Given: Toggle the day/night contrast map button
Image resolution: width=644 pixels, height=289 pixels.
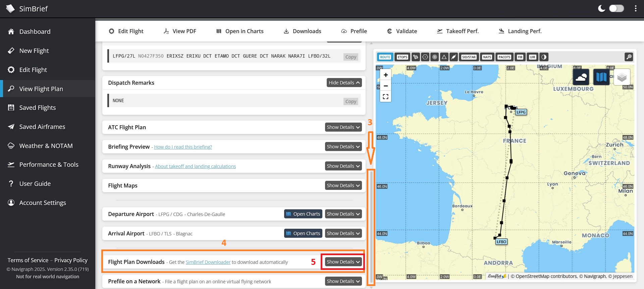Looking at the screenshot, I should pos(544,57).
